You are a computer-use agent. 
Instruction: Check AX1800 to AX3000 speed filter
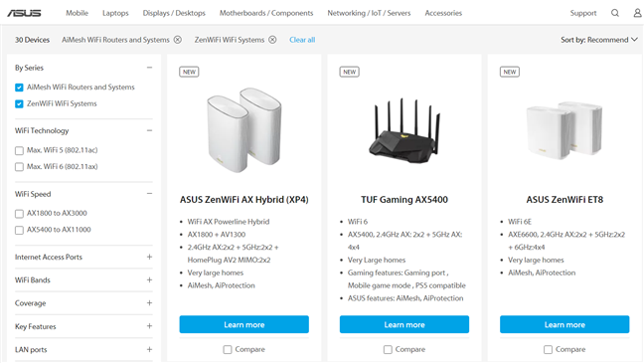click(19, 214)
